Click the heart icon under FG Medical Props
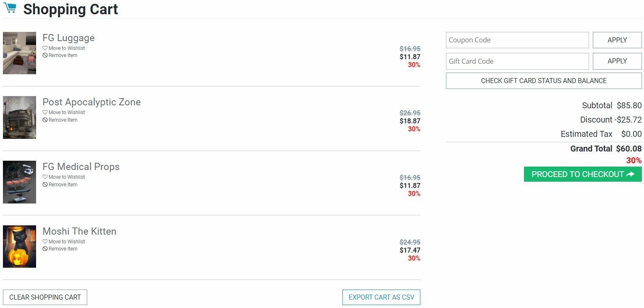The image size is (644, 308). 45,177
